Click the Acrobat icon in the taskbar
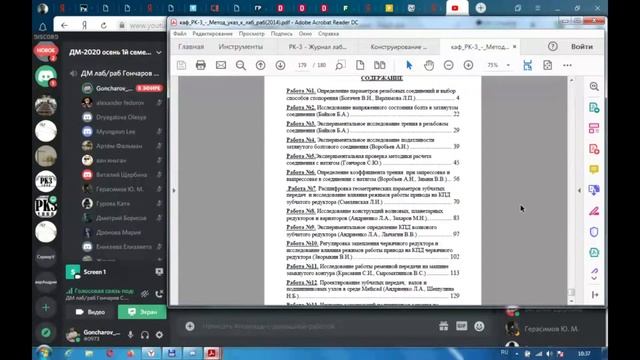Image resolution: width=640 pixels, height=360 pixels. pos(212,353)
